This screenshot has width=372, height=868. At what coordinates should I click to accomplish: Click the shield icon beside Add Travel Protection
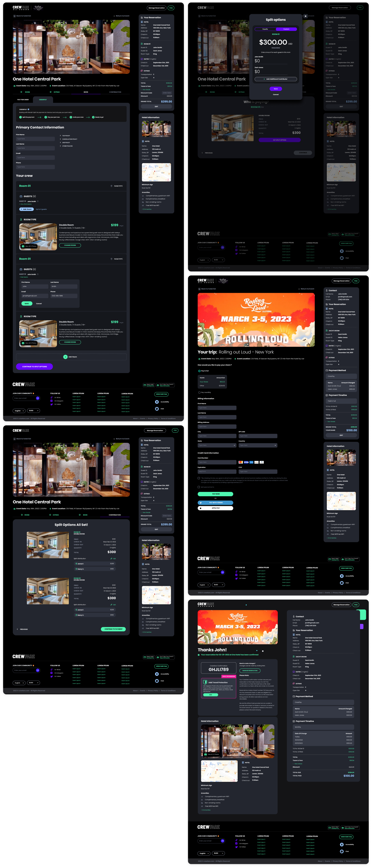tap(205, 682)
